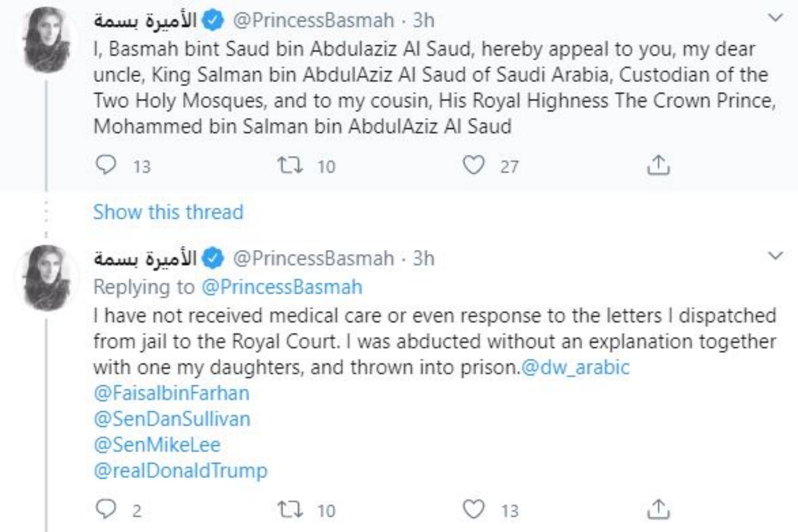Share the first tweet via share icon
Viewport: 798px width, 532px height.
[658, 165]
